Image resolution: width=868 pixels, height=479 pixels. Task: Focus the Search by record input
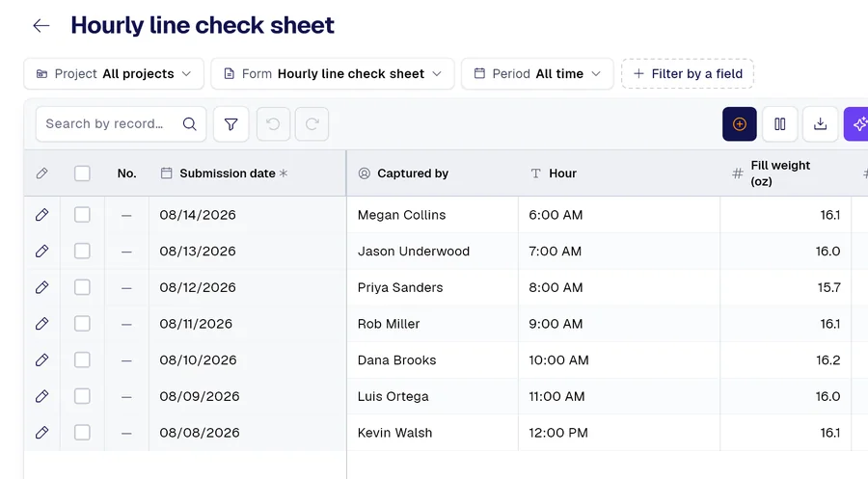(122, 124)
